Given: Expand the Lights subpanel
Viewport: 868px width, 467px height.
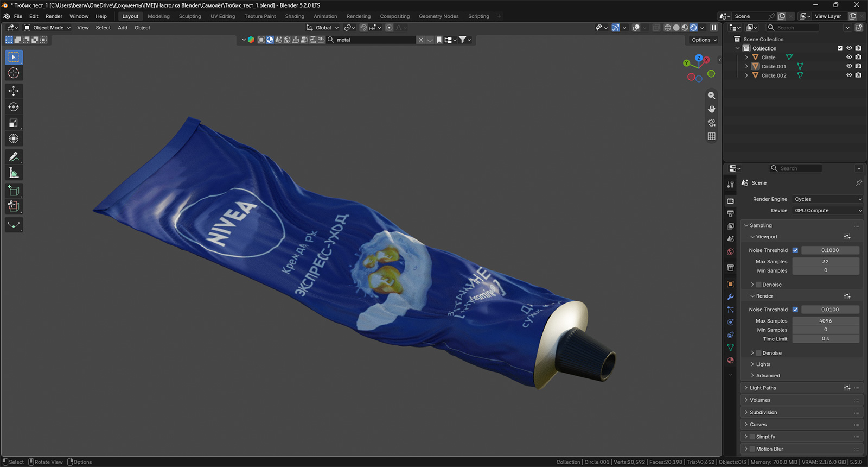Looking at the screenshot, I should [x=763, y=364].
